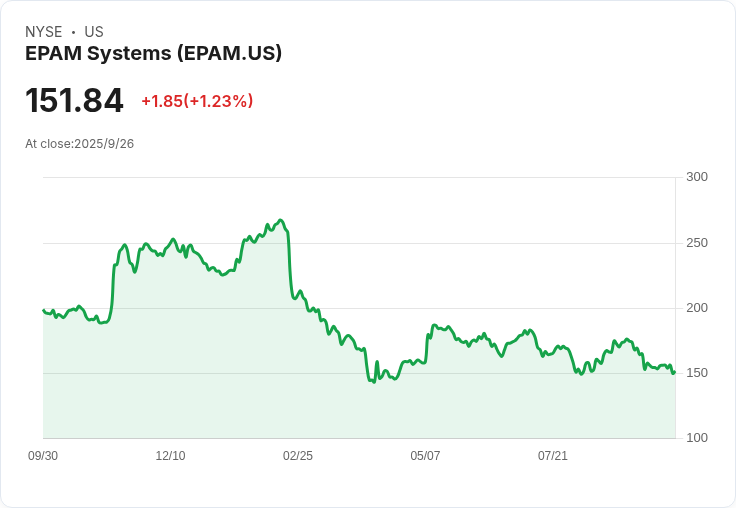This screenshot has height=508, width=736.
Task: Click the 09/30 date axis label
Action: (x=43, y=455)
